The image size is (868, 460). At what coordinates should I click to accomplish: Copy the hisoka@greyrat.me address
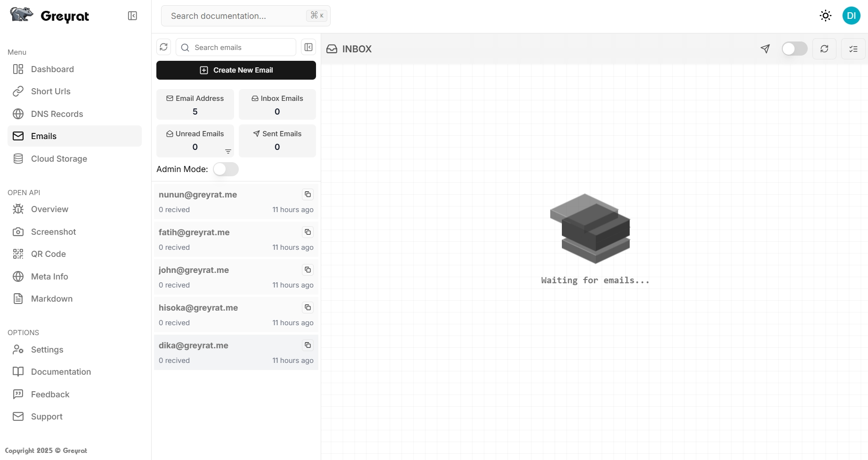click(308, 308)
